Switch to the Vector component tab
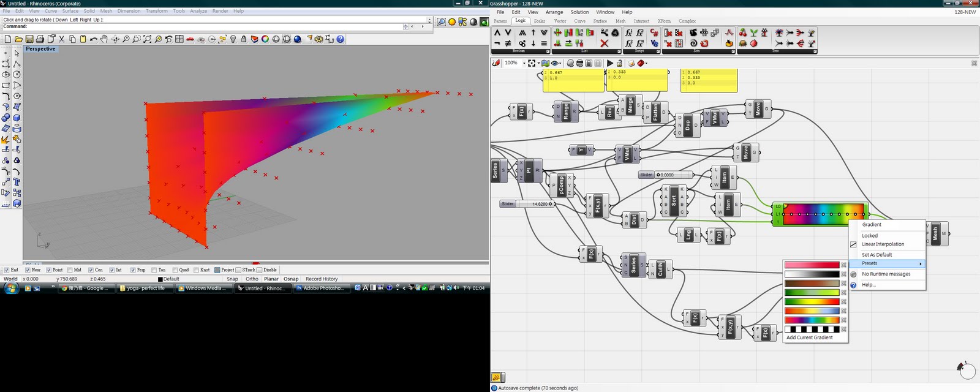 point(560,21)
